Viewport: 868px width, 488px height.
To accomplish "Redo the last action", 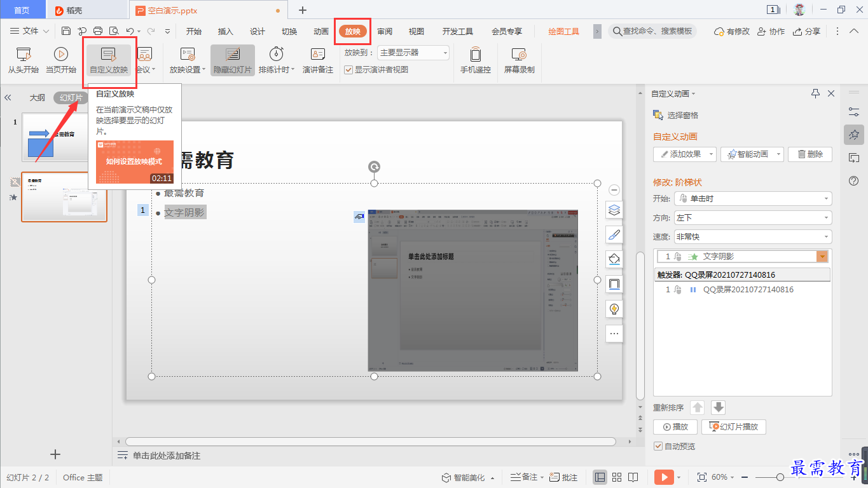I will click(151, 31).
